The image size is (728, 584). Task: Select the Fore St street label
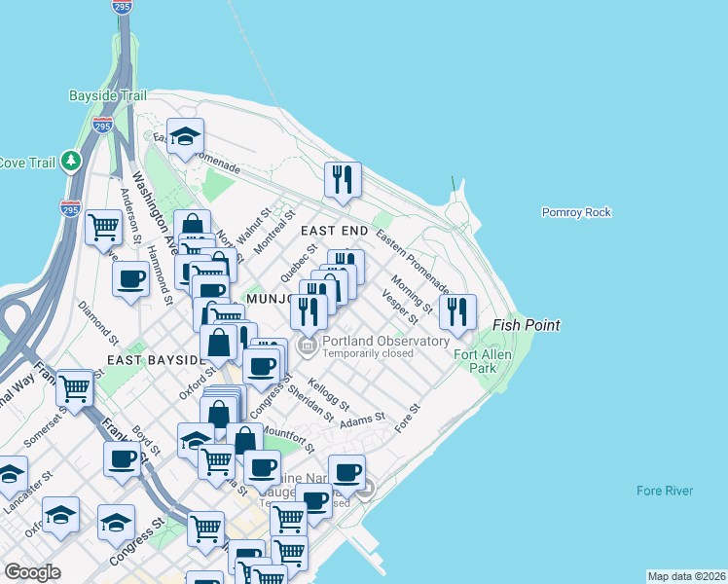pos(408,419)
